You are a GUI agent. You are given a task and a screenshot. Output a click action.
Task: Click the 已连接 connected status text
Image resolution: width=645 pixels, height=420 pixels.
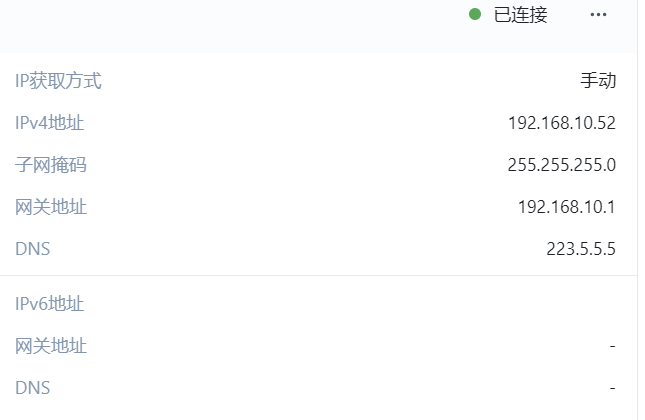click(521, 15)
